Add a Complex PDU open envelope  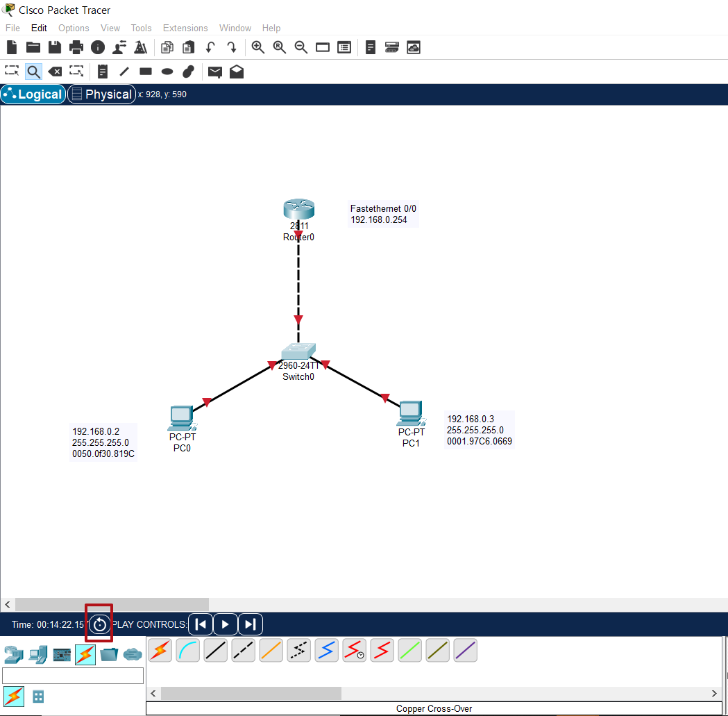pos(237,72)
